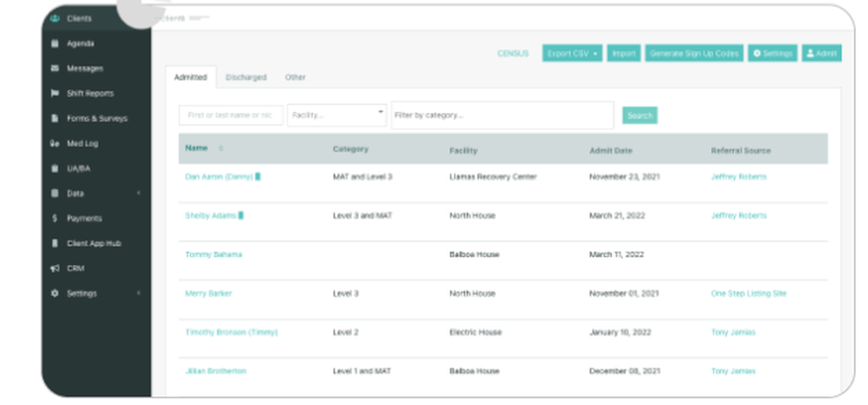This screenshot has height=405, width=868.
Task: Click the Payments dollar icon
Action: point(54,218)
